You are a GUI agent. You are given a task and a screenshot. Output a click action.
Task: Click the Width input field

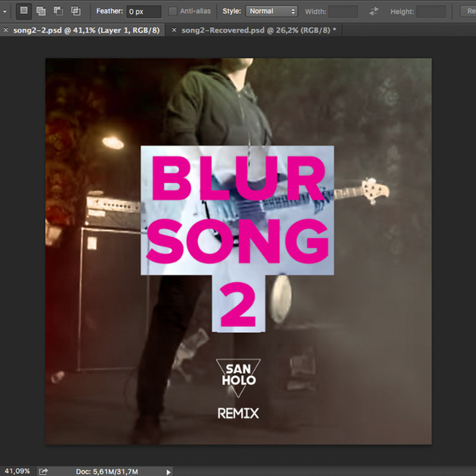tap(343, 11)
